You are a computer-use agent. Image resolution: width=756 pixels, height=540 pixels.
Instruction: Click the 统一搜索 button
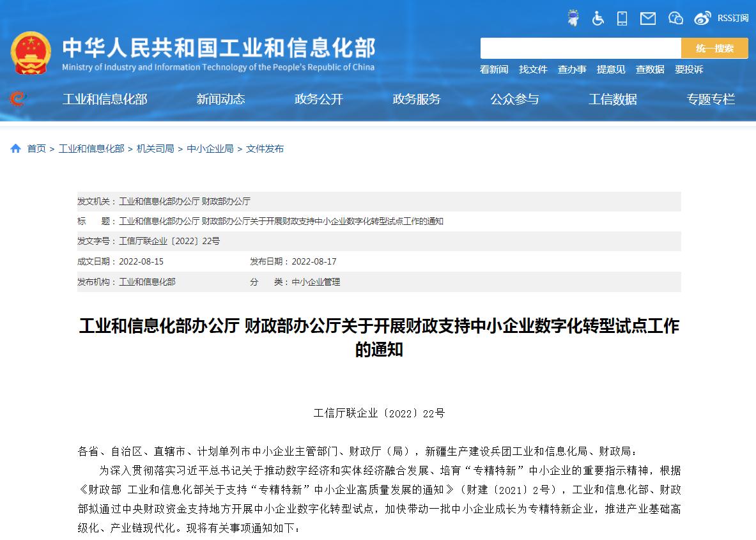pyautogui.click(x=714, y=49)
